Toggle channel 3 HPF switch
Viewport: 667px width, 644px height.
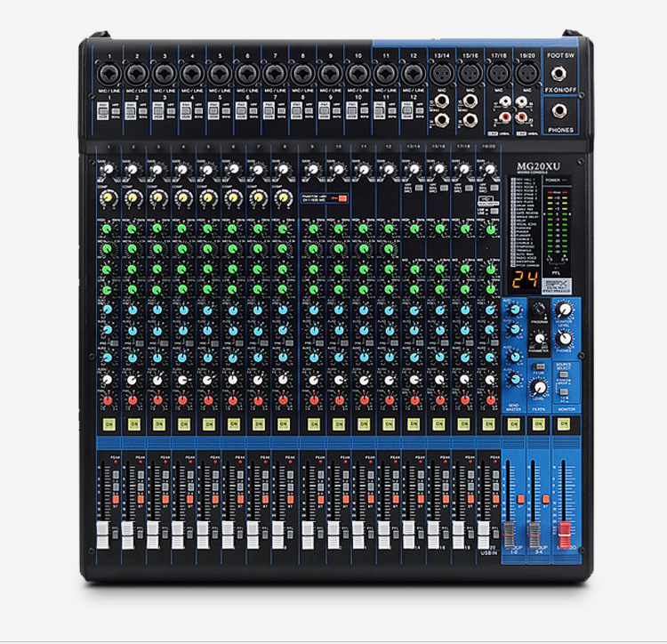171,111
